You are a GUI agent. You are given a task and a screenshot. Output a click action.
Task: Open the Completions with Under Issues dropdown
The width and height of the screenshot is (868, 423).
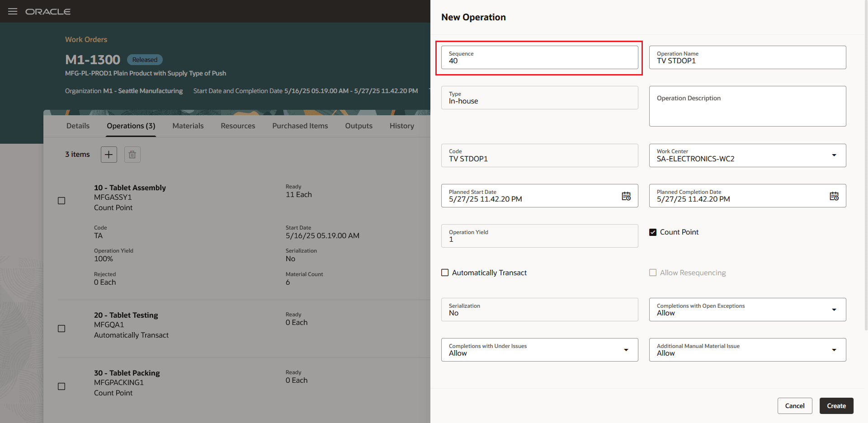[x=626, y=349]
